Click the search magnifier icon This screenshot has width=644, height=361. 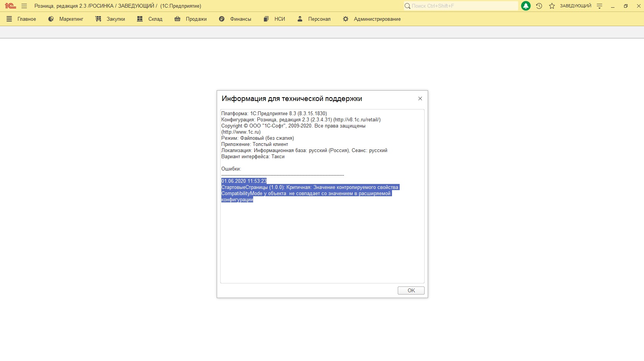[407, 6]
